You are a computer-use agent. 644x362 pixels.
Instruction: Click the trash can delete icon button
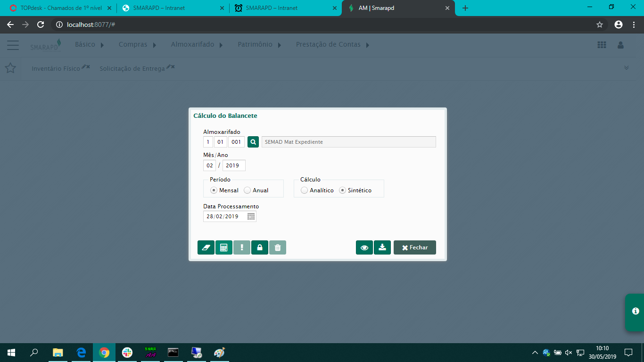coord(278,247)
